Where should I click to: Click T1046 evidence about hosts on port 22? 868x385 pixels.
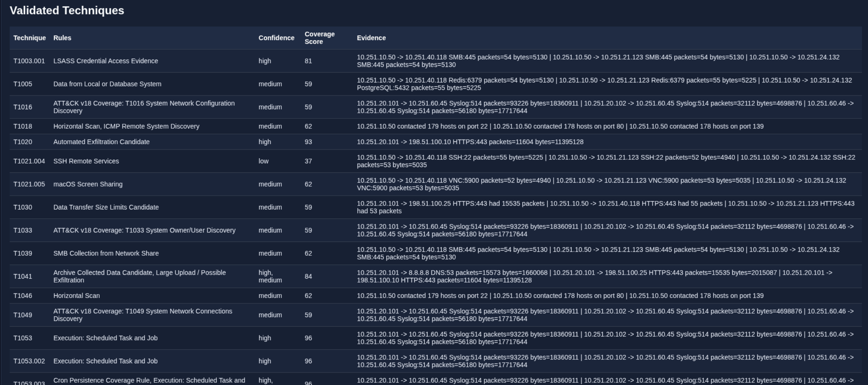(560, 296)
